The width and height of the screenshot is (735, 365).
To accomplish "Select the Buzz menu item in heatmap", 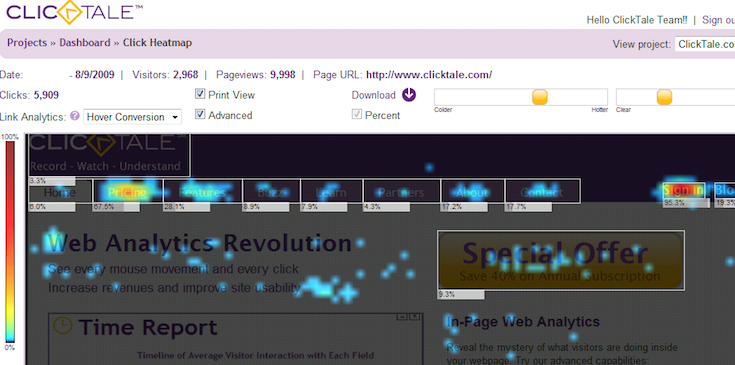I will [271, 191].
